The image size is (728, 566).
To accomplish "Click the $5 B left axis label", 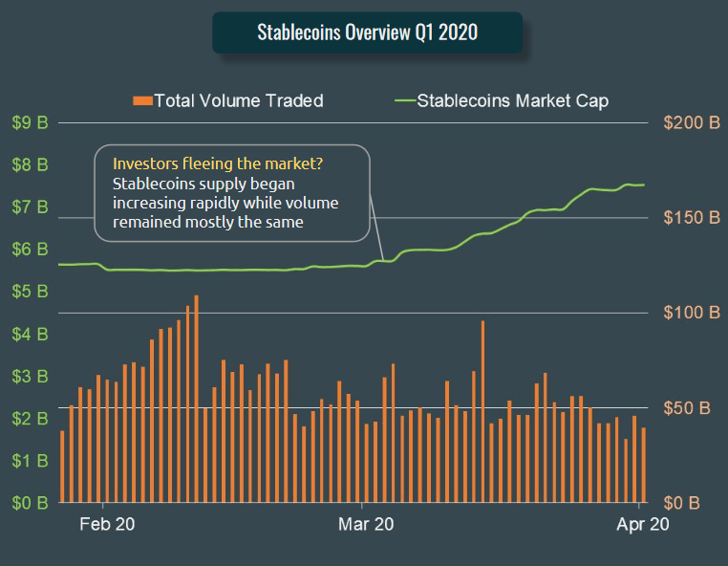I will click(x=31, y=292).
